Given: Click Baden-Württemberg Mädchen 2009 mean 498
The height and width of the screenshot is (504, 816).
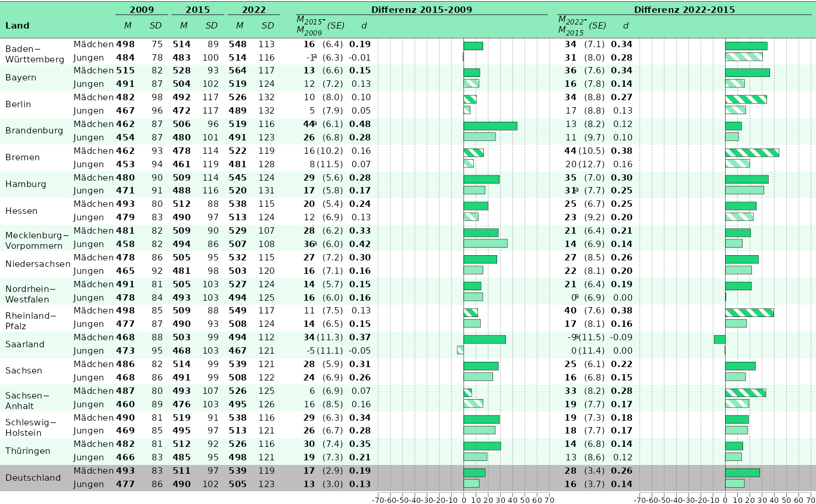Looking at the screenshot, I should (125, 44).
